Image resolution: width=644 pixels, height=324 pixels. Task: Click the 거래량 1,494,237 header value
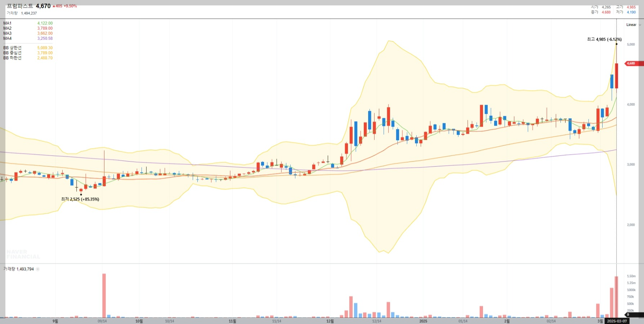point(22,13)
